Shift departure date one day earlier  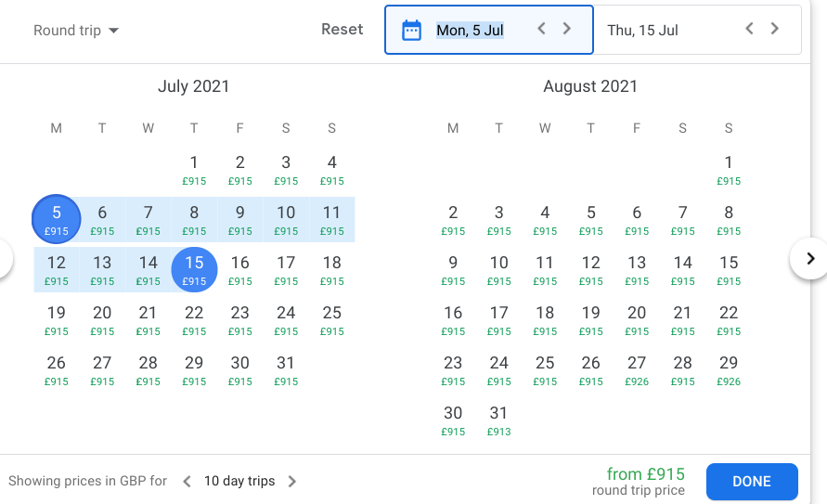click(542, 30)
